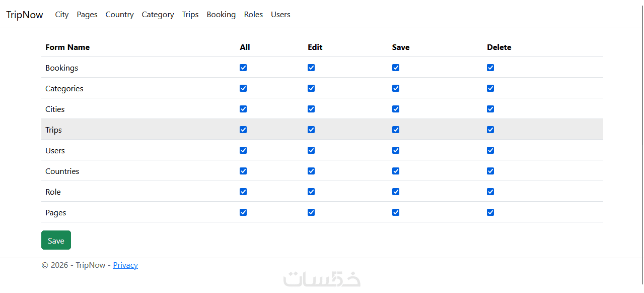Navigate to Booking in the navbar

point(221,15)
